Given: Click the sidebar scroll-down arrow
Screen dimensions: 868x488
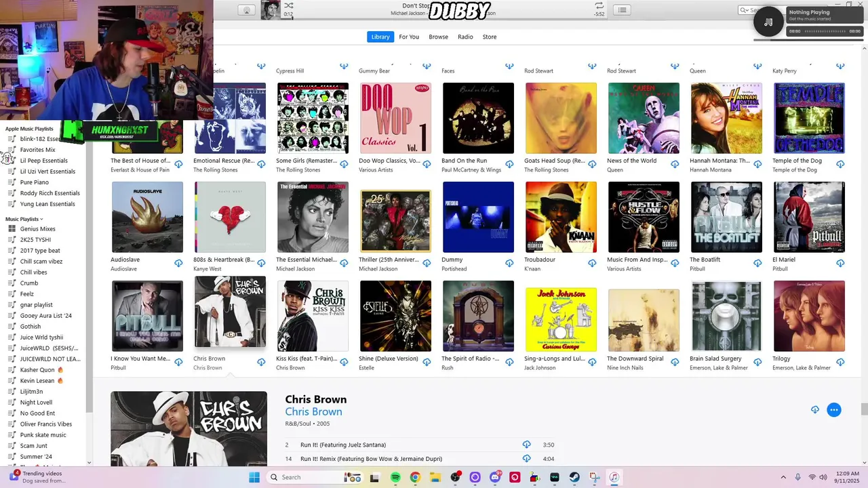Looking at the screenshot, I should (89, 462).
